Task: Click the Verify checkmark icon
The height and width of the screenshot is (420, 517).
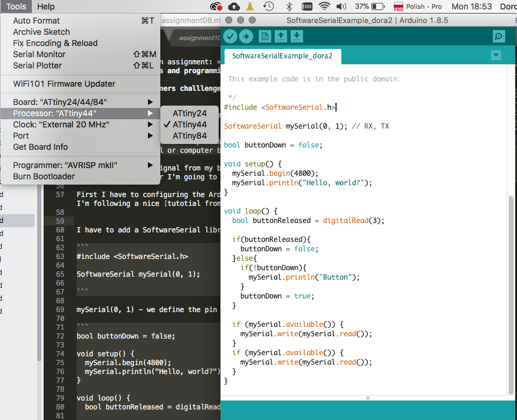Action: (x=229, y=36)
